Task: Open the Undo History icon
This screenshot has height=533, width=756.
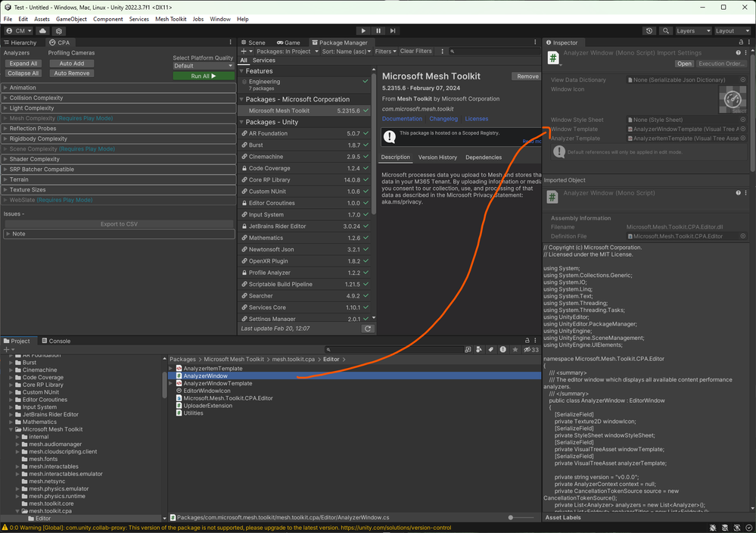Action: [x=649, y=31]
